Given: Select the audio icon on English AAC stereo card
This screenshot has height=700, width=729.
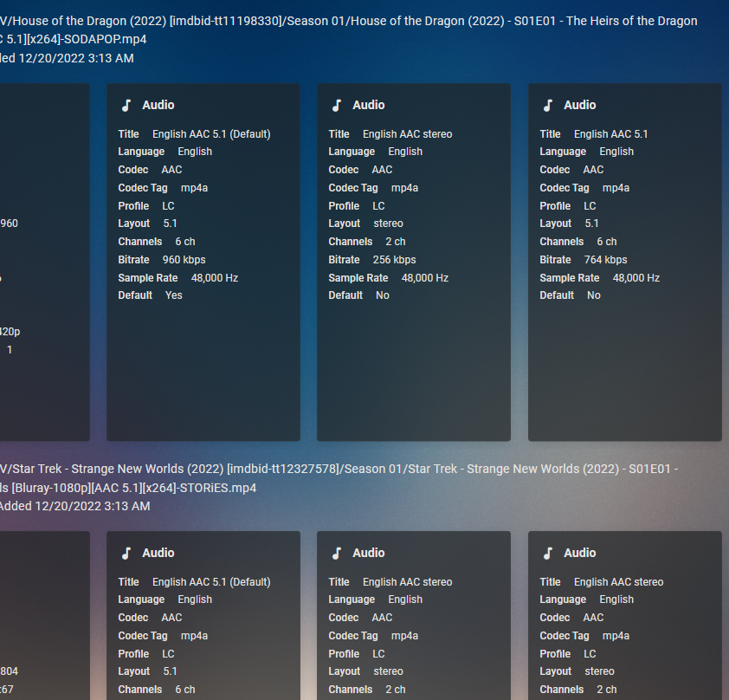Looking at the screenshot, I should tap(337, 105).
